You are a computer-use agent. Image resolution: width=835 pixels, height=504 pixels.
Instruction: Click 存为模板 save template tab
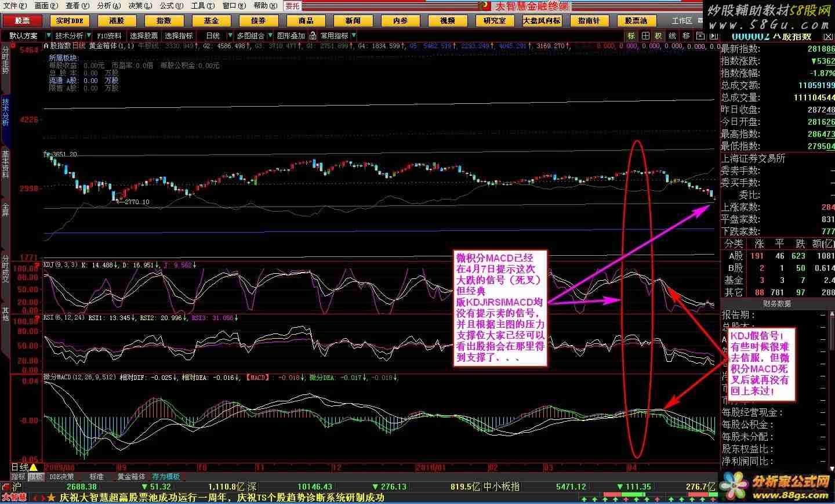click(166, 477)
